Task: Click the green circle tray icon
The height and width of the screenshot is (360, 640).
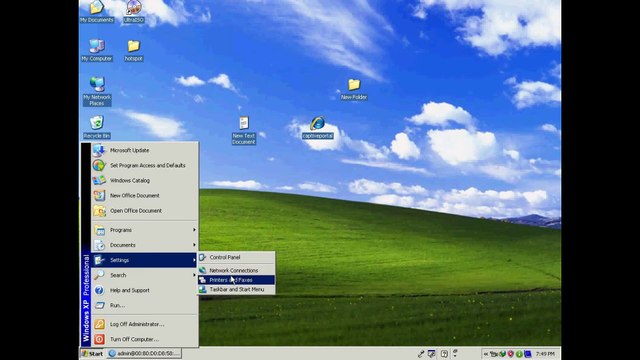Action: coord(519,354)
